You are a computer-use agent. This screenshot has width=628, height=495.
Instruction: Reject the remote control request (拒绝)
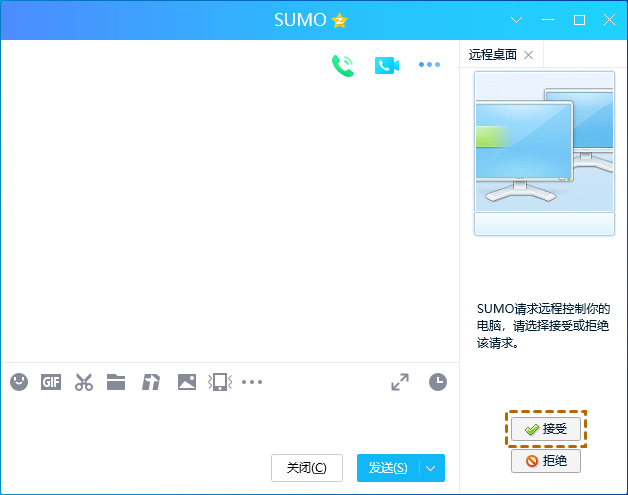pos(546,461)
